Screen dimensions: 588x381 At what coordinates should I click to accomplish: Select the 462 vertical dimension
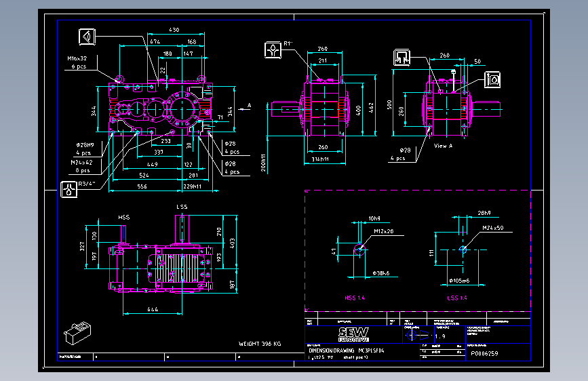tap(371, 108)
